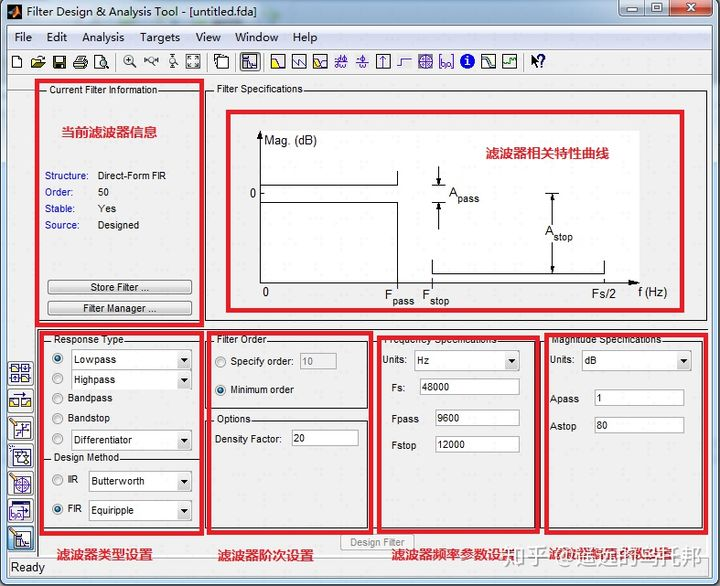Open the frequency Units Hz dropdown

pos(512,361)
